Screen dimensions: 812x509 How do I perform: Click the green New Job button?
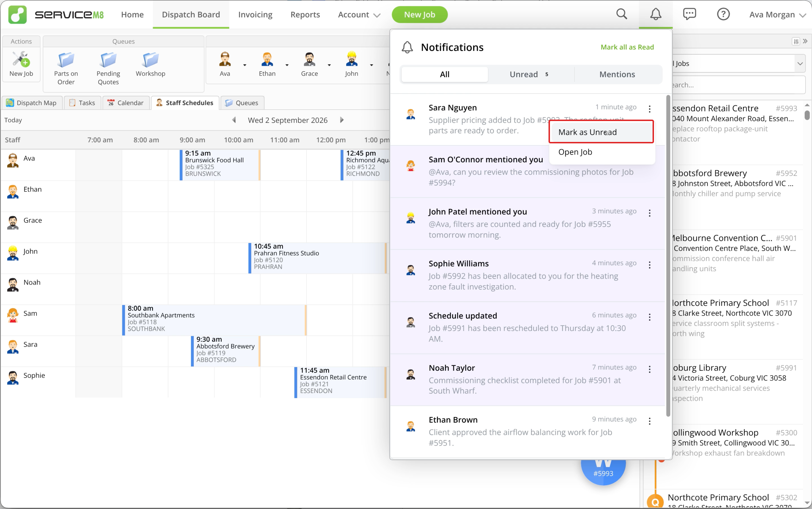pos(419,15)
